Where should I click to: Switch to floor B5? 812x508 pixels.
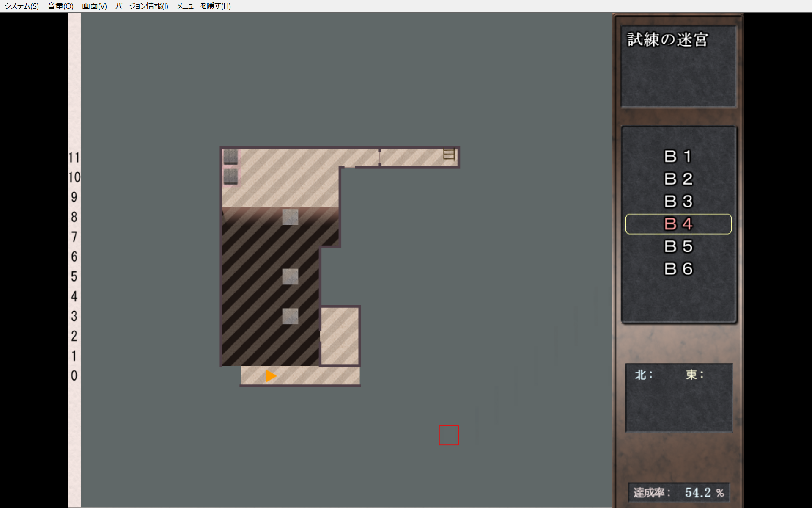[678, 246]
